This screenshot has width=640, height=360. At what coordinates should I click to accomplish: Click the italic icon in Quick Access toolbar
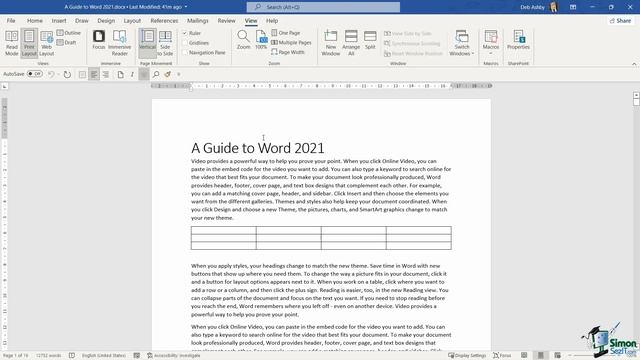tap(132, 74)
